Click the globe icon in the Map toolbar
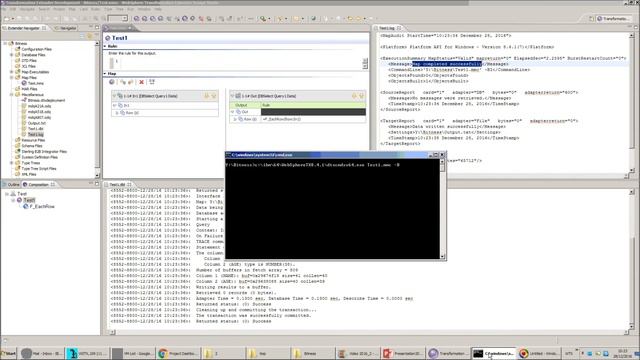Screen dimensions: 640x360 point(112,82)
